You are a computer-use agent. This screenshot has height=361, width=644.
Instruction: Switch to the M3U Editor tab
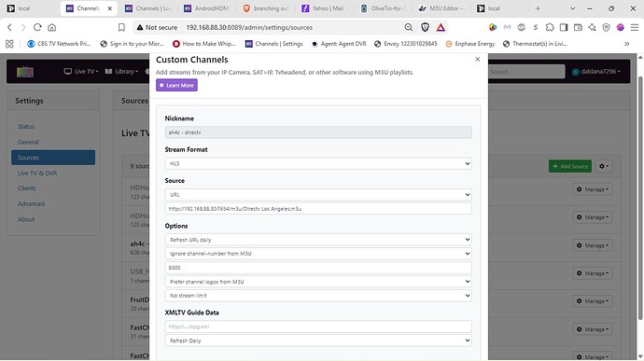pyautogui.click(x=441, y=8)
